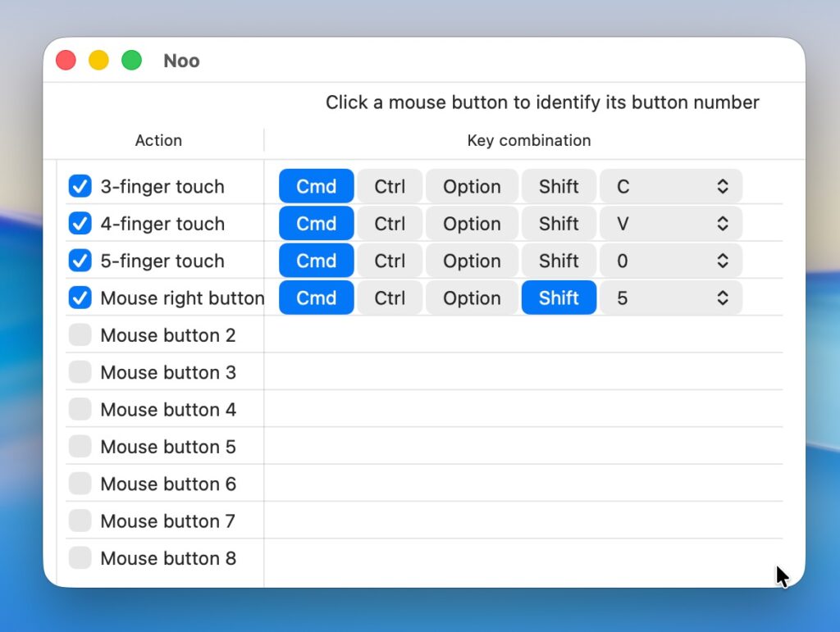Open the key dropdown showing C
840x632 pixels.
(x=671, y=186)
